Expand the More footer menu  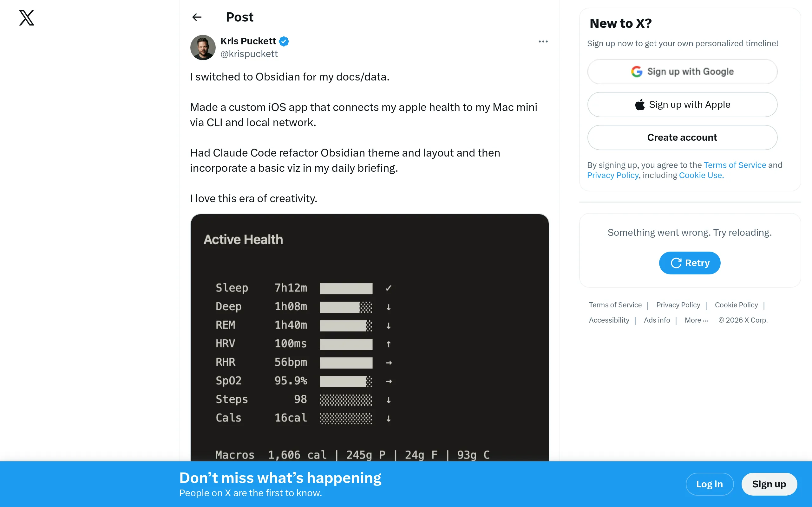coord(696,320)
